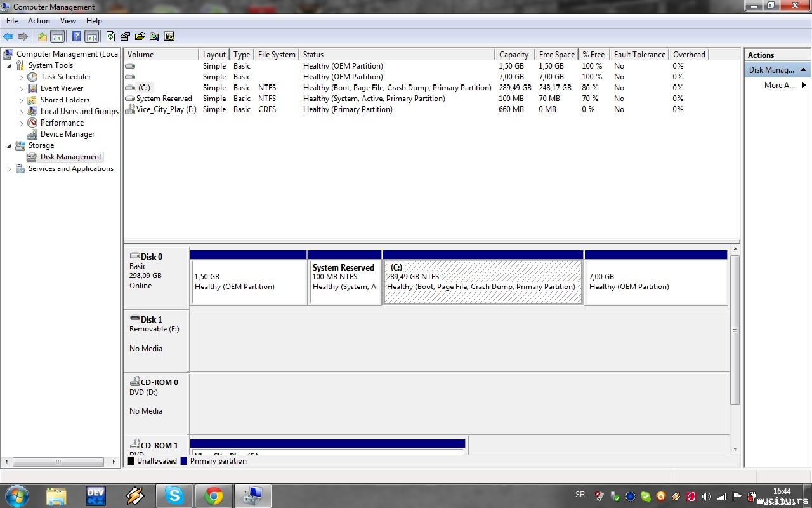The width and height of the screenshot is (812, 508).
Task: Select Device Manager in the tree
Action: coord(67,134)
